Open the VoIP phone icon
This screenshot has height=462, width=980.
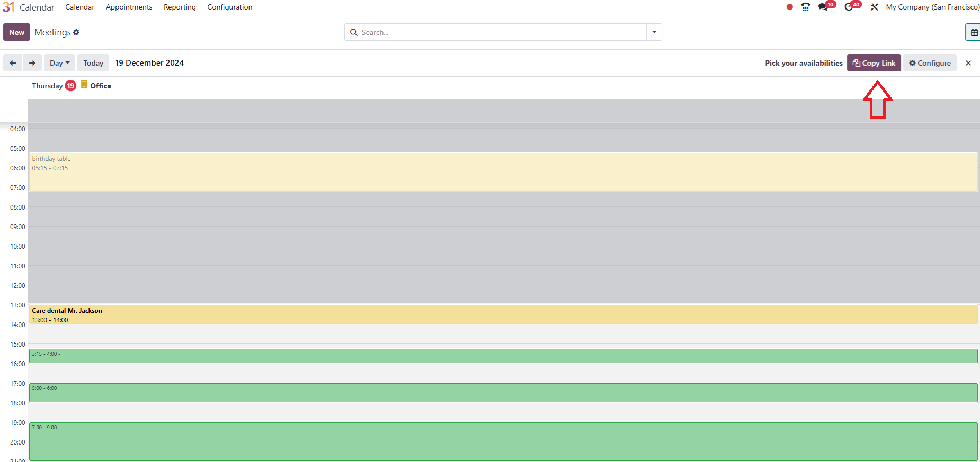point(806,7)
